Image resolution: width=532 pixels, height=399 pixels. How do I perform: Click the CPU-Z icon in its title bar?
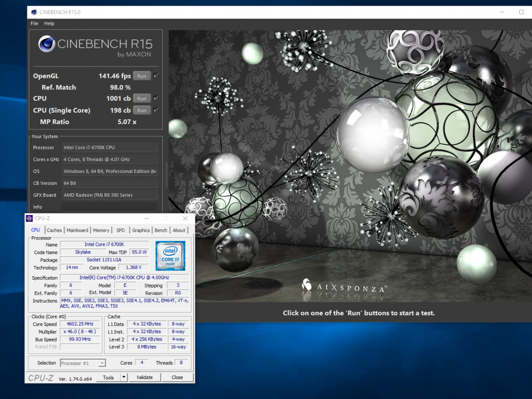point(29,218)
